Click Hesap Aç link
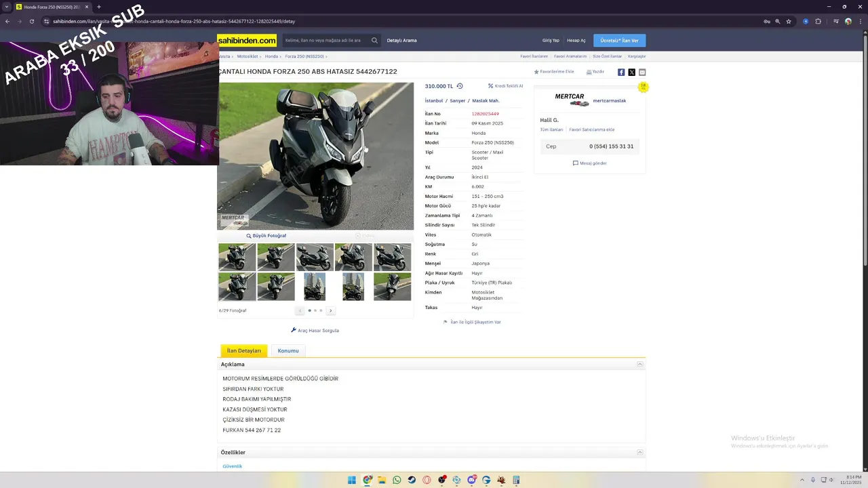868x488 pixels. (576, 41)
